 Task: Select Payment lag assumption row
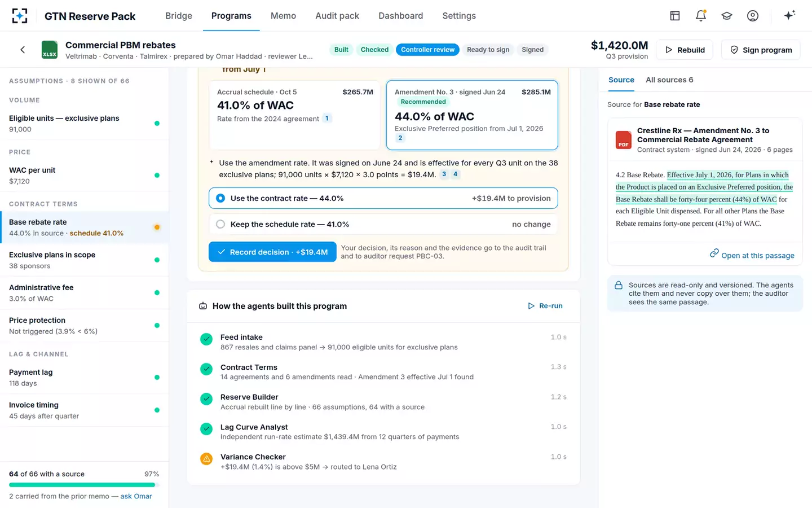pos(85,378)
